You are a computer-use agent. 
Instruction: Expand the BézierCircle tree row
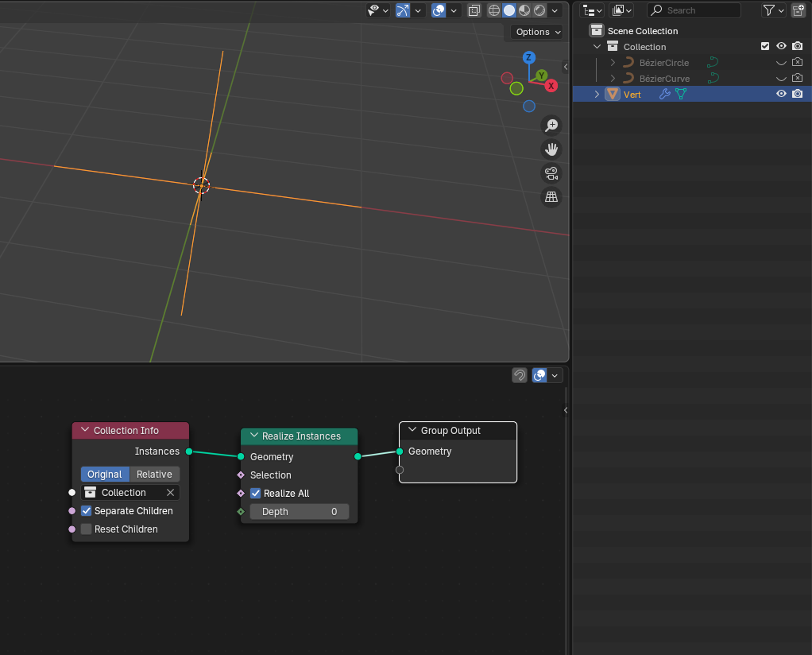[613, 62]
